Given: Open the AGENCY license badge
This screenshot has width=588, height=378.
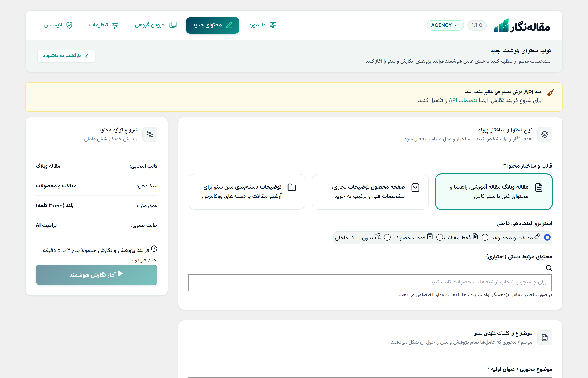Looking at the screenshot, I should (x=445, y=25).
